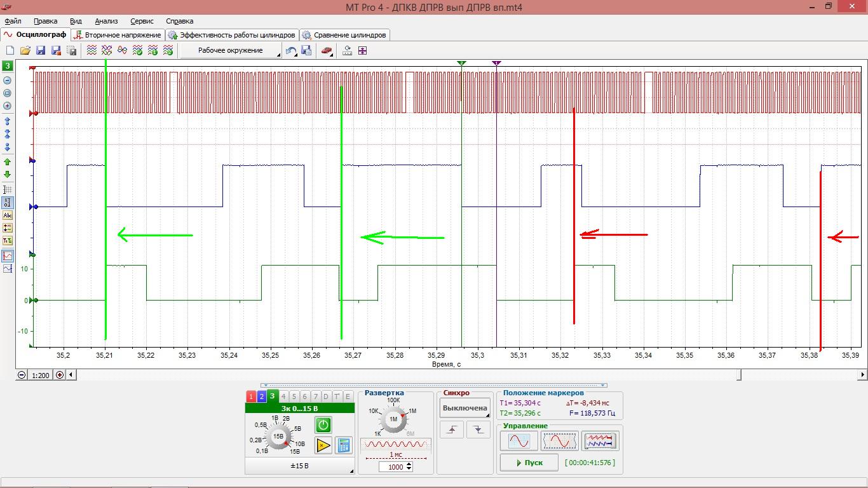Open a file with the folder icon
The image size is (868, 488).
click(x=25, y=51)
